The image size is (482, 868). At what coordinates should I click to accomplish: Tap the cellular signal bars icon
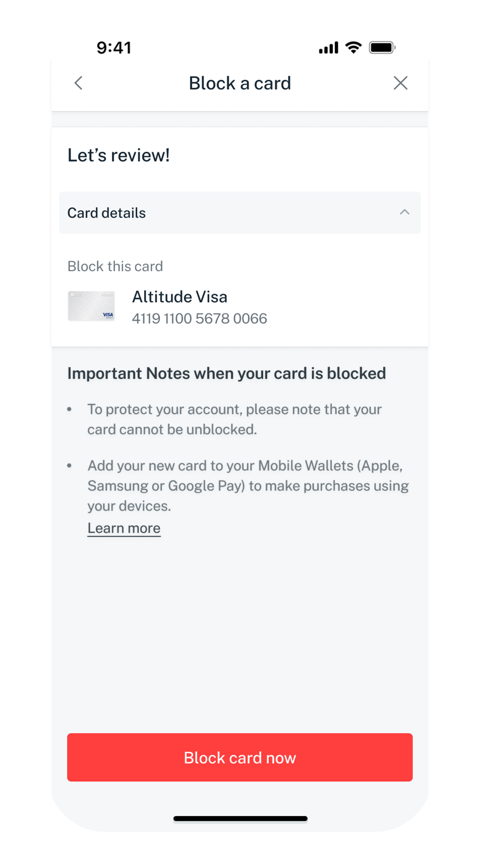click(x=328, y=47)
